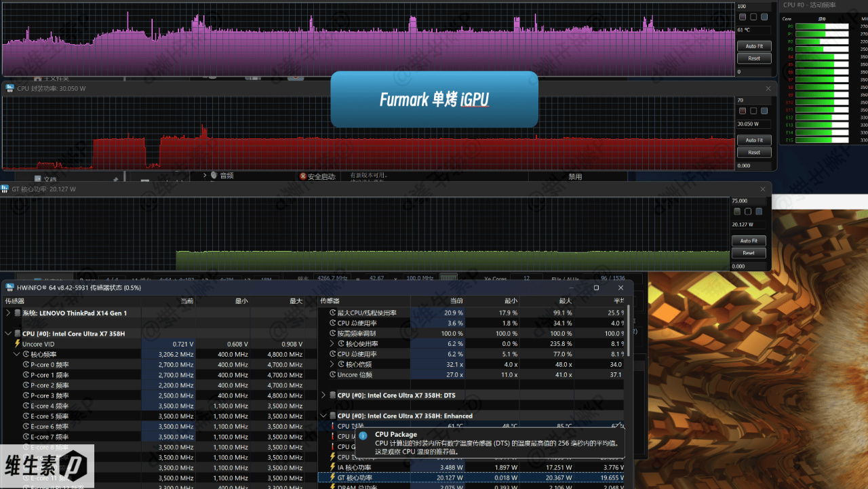This screenshot has width=868, height=489.
Task: Select the 最大 column header in left pane
Action: (x=296, y=300)
